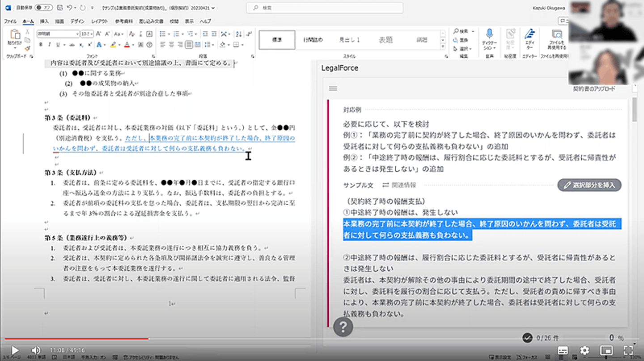
Task: Toggle the AutoSave switch
Action: point(42,8)
